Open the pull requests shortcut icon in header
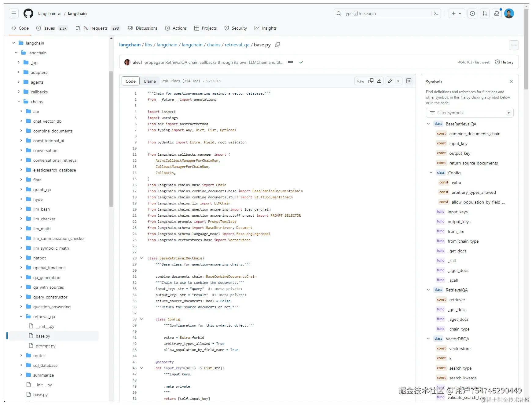532x405 pixels. [x=485, y=13]
